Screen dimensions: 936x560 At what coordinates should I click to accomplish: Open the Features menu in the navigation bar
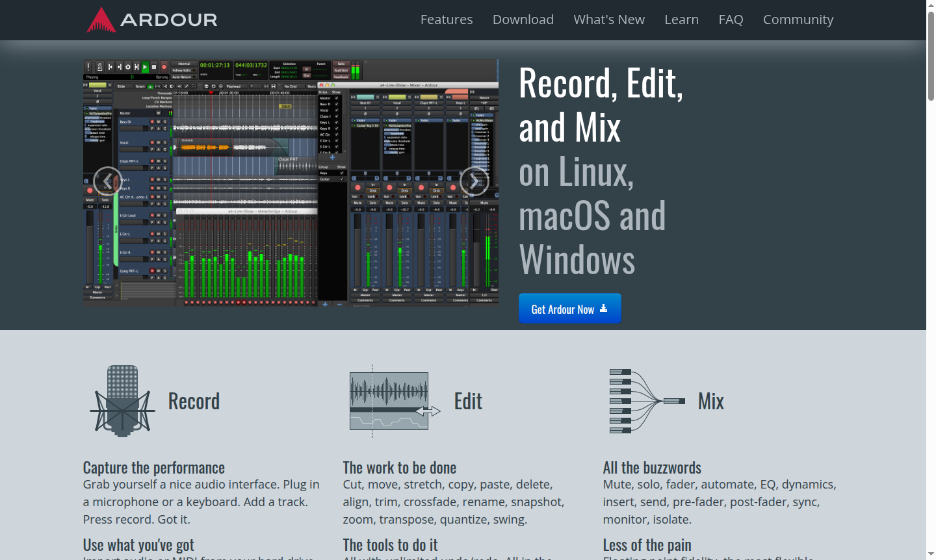tap(447, 19)
